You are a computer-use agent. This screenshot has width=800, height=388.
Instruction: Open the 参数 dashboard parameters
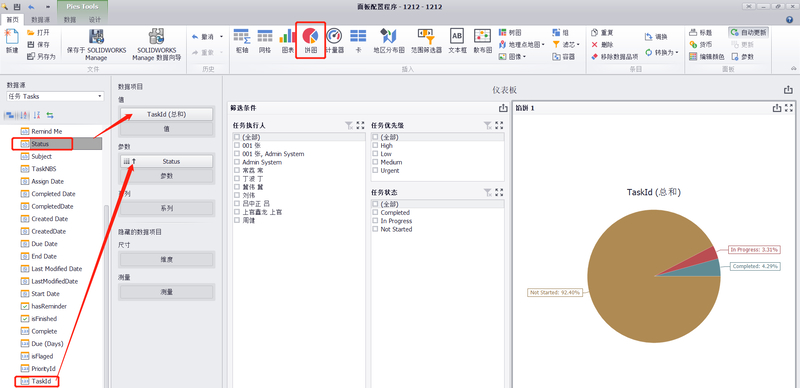(x=742, y=57)
